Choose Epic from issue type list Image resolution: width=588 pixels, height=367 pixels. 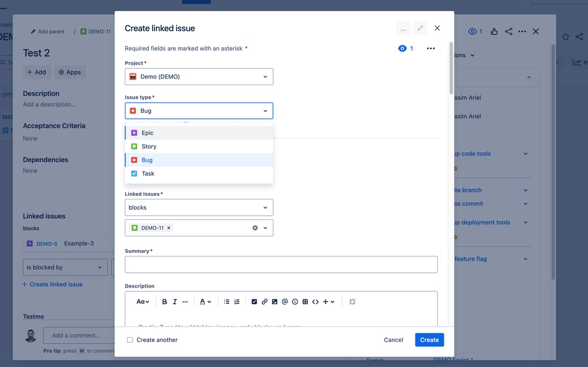tap(199, 133)
